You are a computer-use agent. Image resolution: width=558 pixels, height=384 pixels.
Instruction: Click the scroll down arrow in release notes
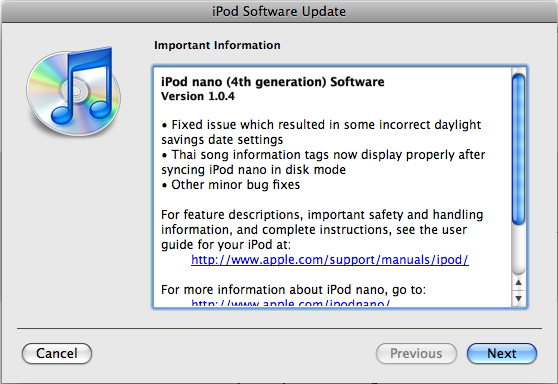pyautogui.click(x=518, y=298)
